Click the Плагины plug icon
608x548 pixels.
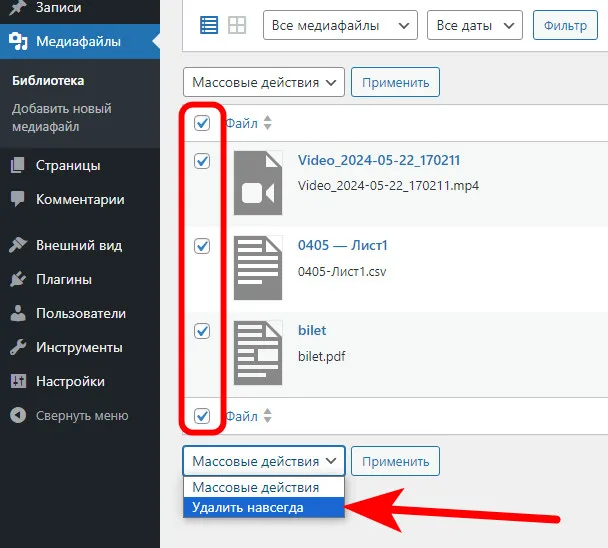click(x=18, y=279)
